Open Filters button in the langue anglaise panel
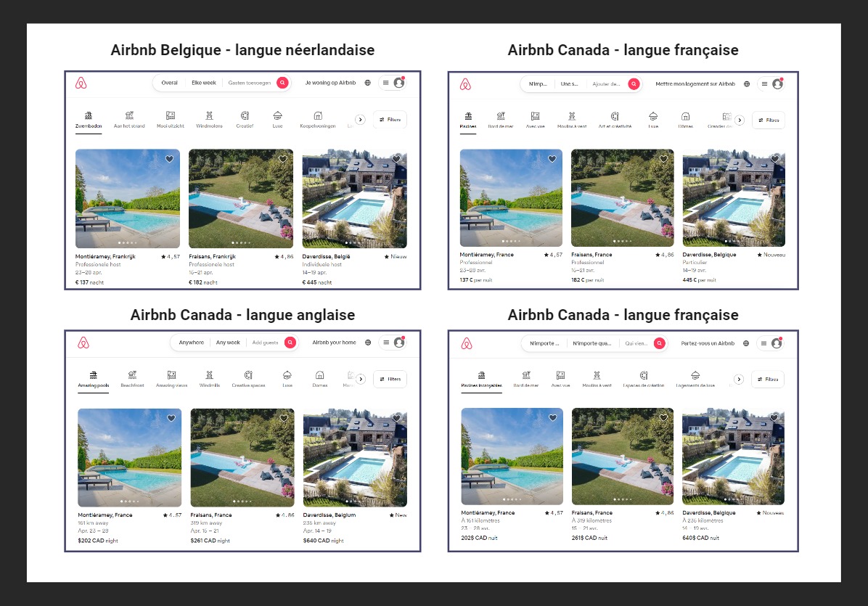This screenshot has width=868, height=606. click(x=390, y=379)
